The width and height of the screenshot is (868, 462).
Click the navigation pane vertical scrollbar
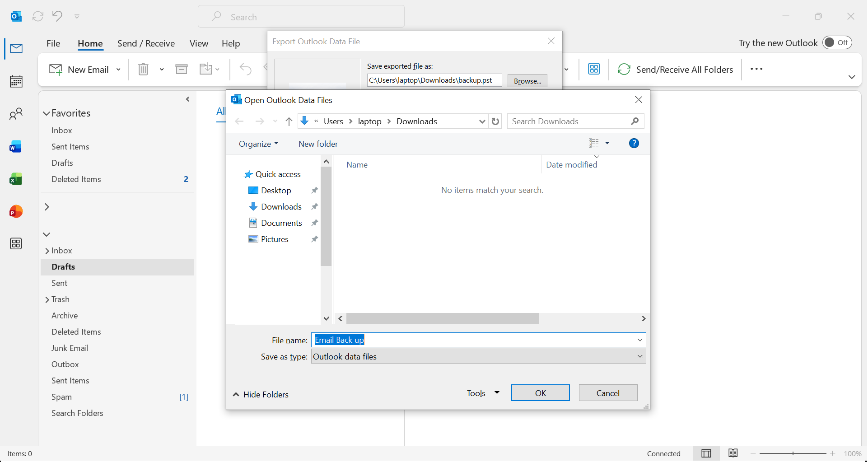326,217
